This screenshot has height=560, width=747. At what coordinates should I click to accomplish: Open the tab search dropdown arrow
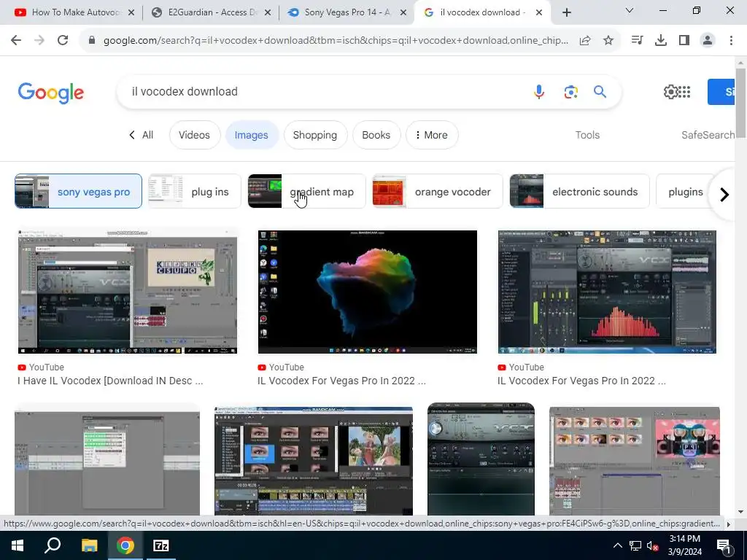630,10
